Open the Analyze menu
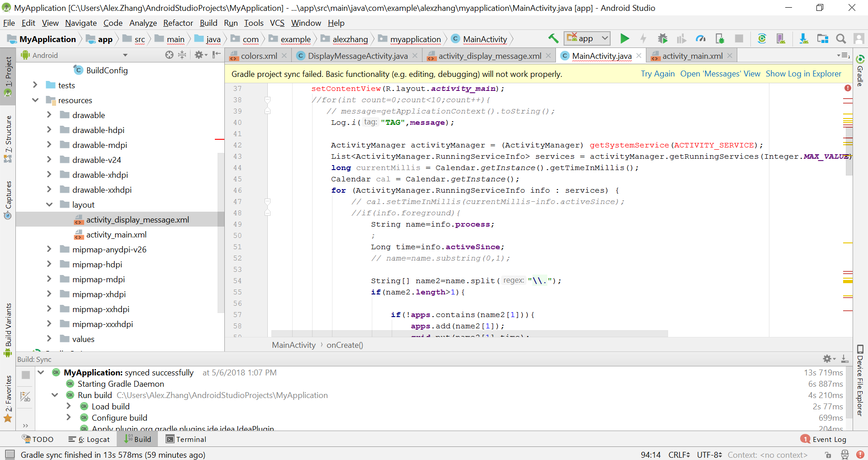 pyautogui.click(x=143, y=23)
